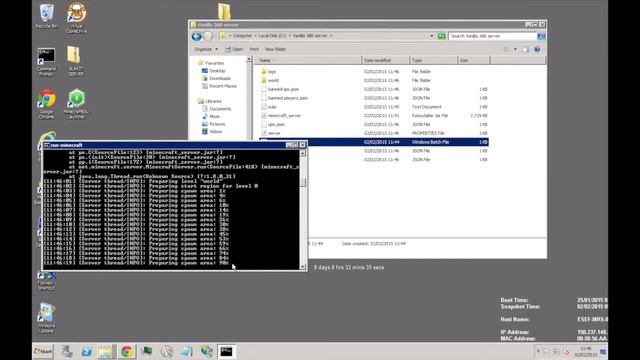640x360 pixels.
Task: Open the desktop icon next to Recycle Bin
Action: pos(76,17)
